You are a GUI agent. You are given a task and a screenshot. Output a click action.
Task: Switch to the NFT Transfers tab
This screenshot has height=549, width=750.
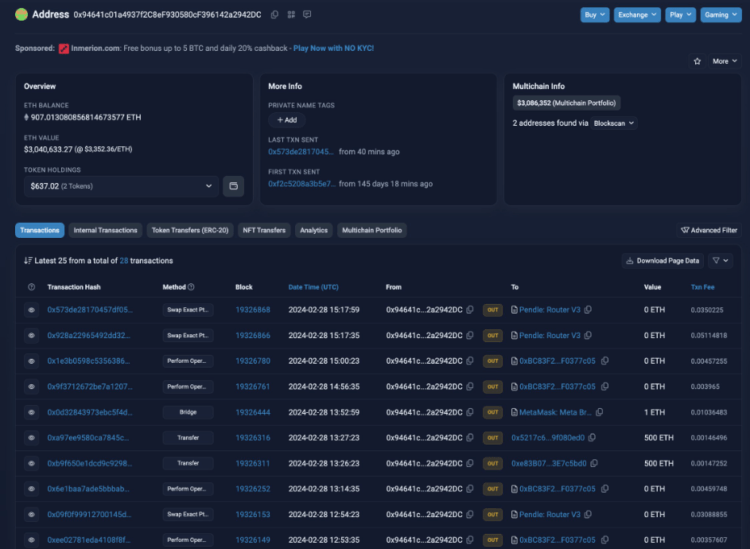pyautogui.click(x=263, y=230)
